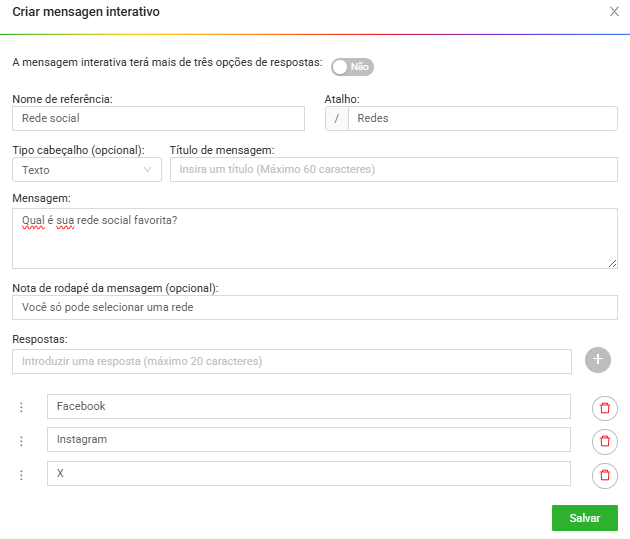Viewport: 630px width, 539px height.
Task: Click the drag handle beside Facebook
Action: click(x=21, y=407)
